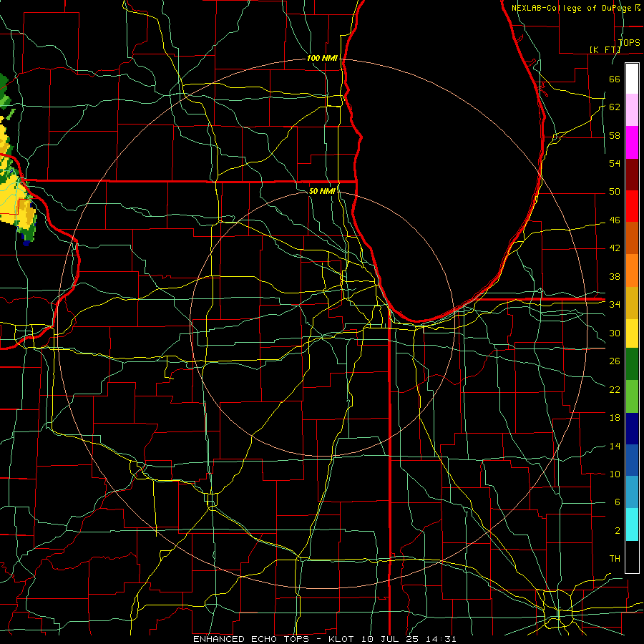Click the "22" scale value
Viewport: 644px width, 644px height.
tap(615, 389)
